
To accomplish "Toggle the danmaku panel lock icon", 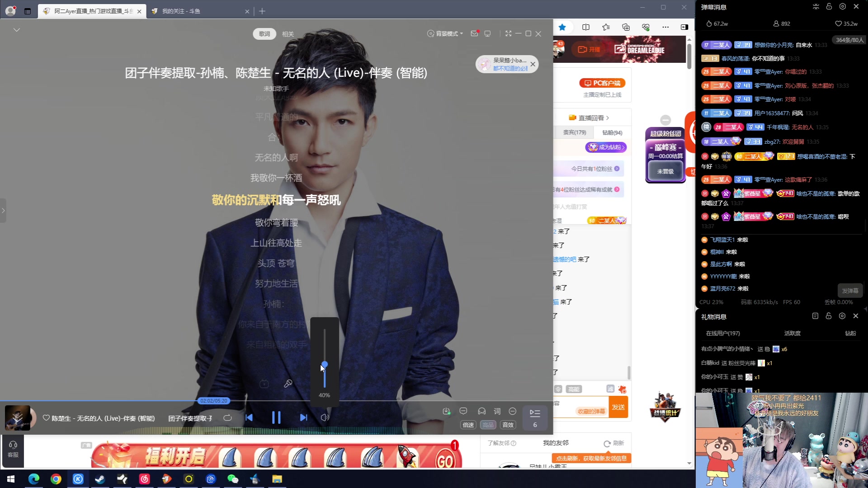I will (829, 6).
